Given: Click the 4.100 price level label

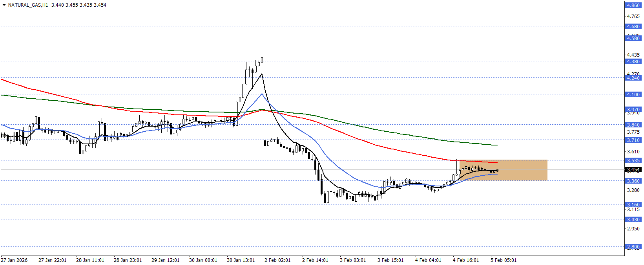Looking at the screenshot, I should click(633, 94).
